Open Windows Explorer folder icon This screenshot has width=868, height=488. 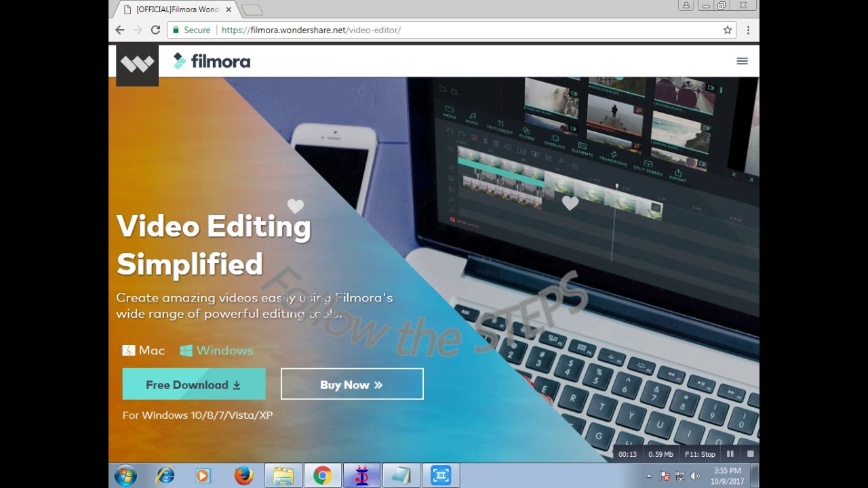tap(283, 476)
